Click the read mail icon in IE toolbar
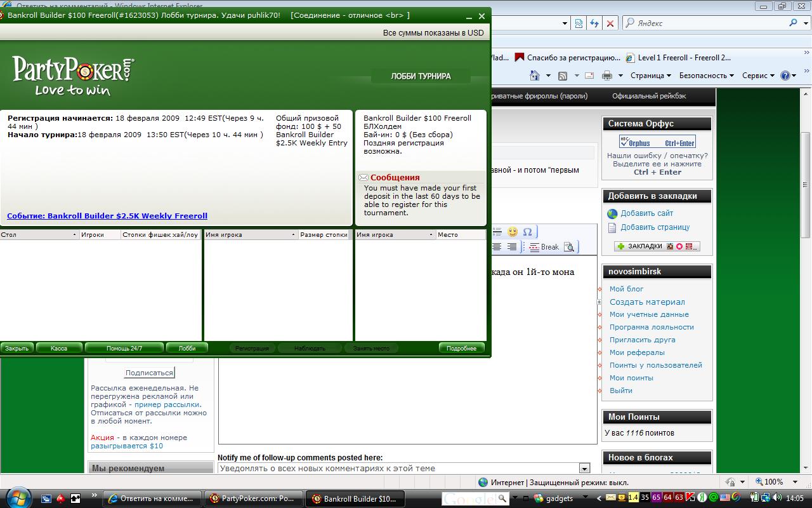 pyautogui.click(x=589, y=76)
